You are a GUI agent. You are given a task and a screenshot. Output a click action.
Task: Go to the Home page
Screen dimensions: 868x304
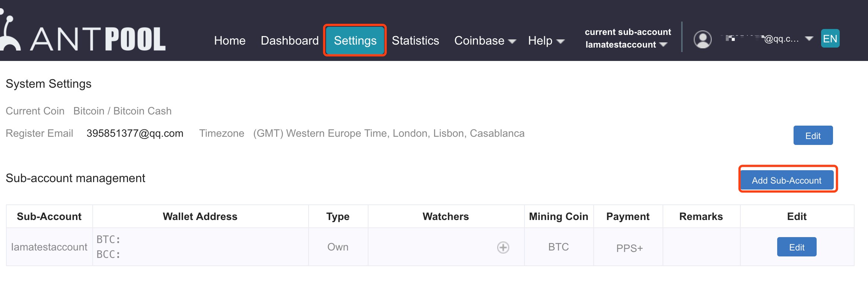coord(230,41)
